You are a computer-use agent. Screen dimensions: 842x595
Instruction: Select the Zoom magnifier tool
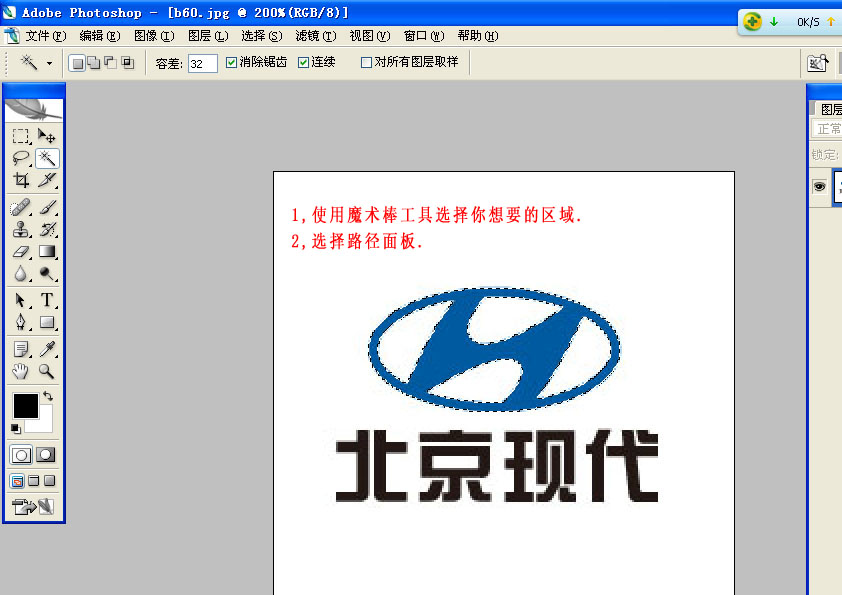coord(47,371)
